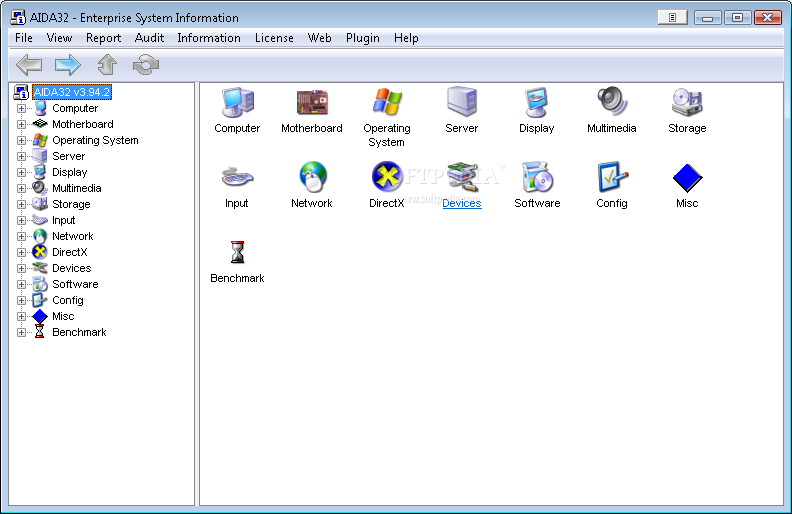This screenshot has width=792, height=514.
Task: Click the underlined Devices link label
Action: coord(462,203)
